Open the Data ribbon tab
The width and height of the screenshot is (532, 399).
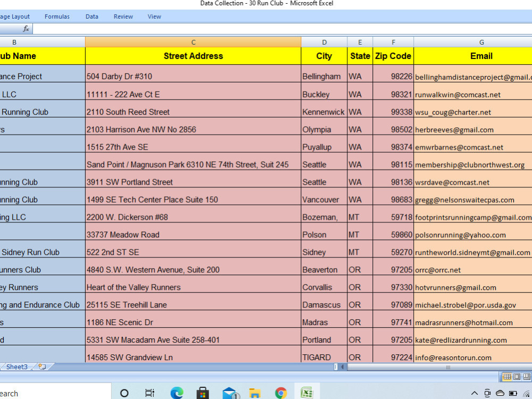(x=92, y=16)
